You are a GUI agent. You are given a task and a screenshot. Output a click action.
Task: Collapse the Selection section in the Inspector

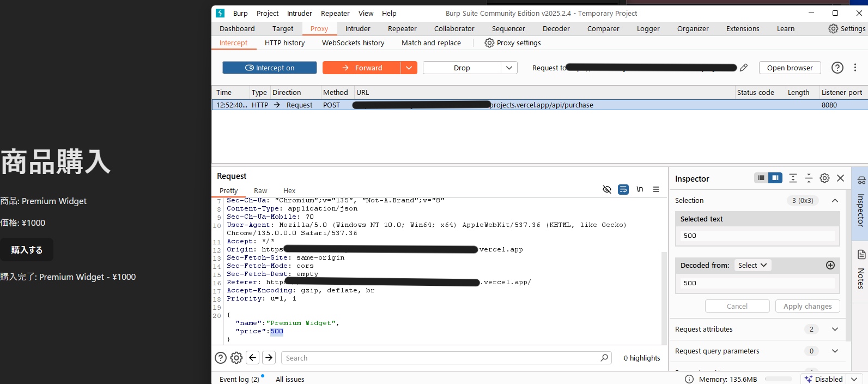point(835,201)
